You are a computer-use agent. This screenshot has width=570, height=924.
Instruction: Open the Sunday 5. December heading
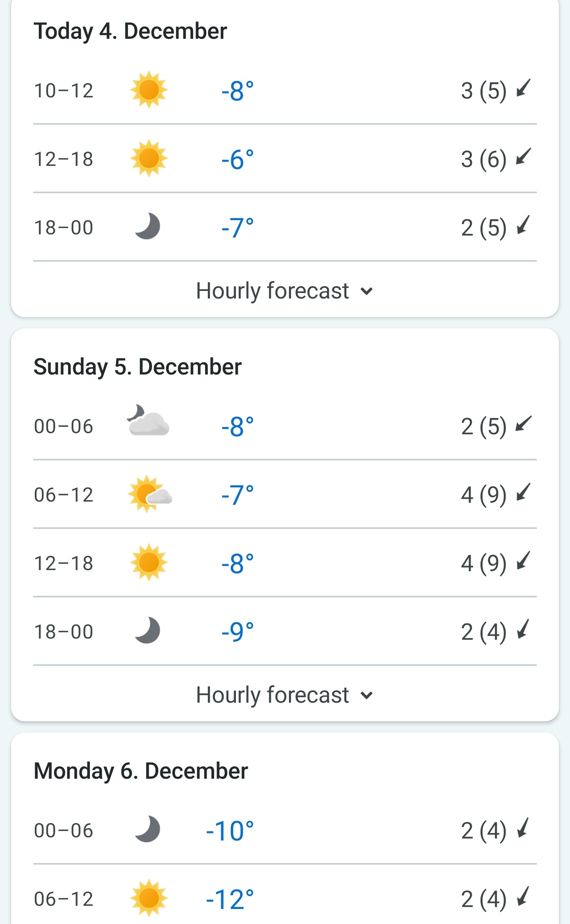point(138,367)
